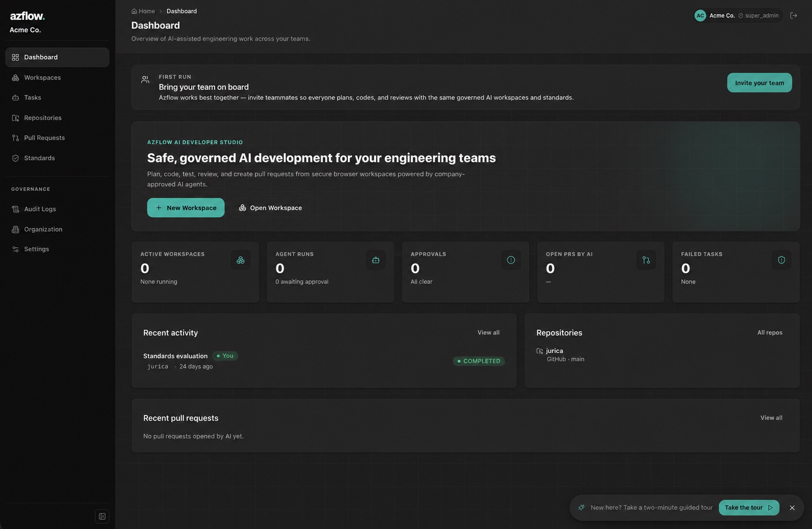Click the All repos link
Image resolution: width=812 pixels, height=529 pixels.
770,332
